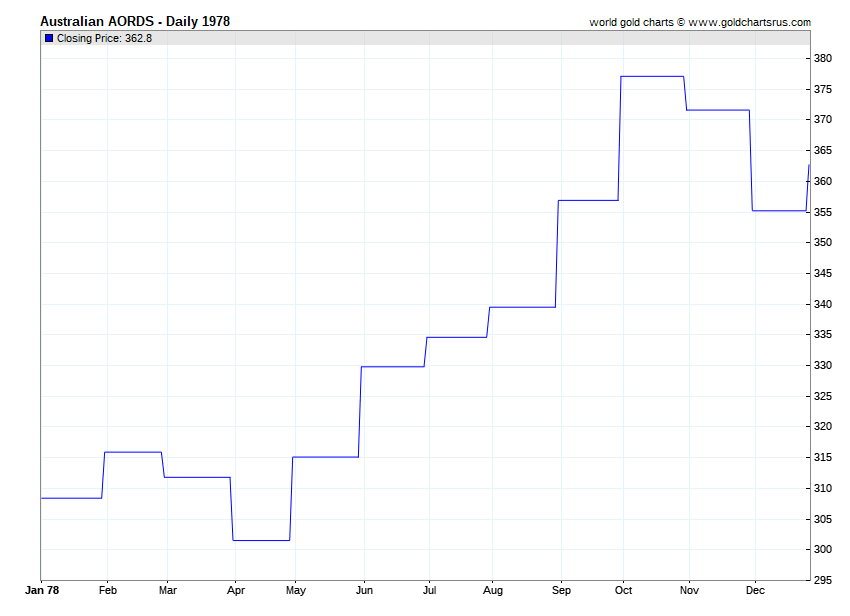This screenshot has width=850, height=616.
Task: Click the 'Oct' x-axis label
Action: [623, 590]
